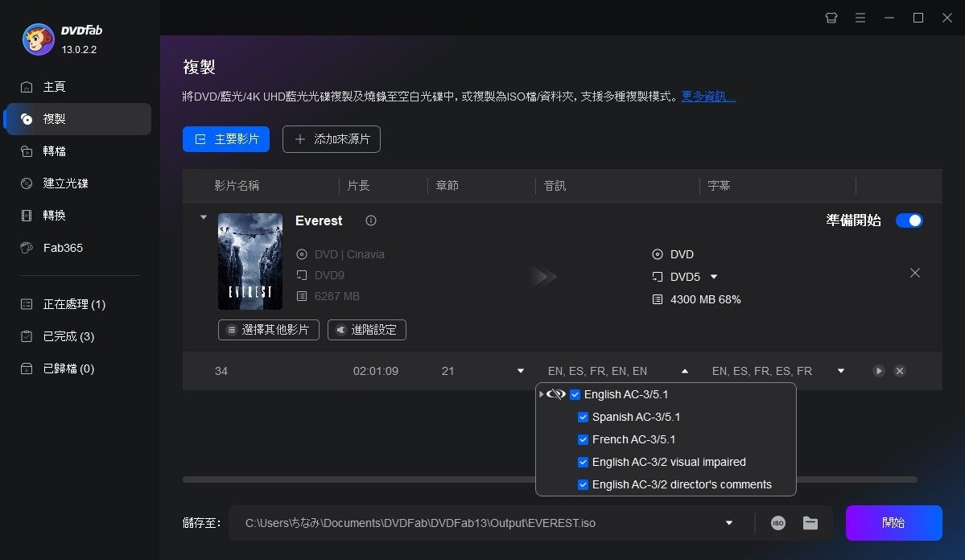Collapse the Everest source row arrow
Viewport: 965px width, 560px height.
(x=204, y=217)
